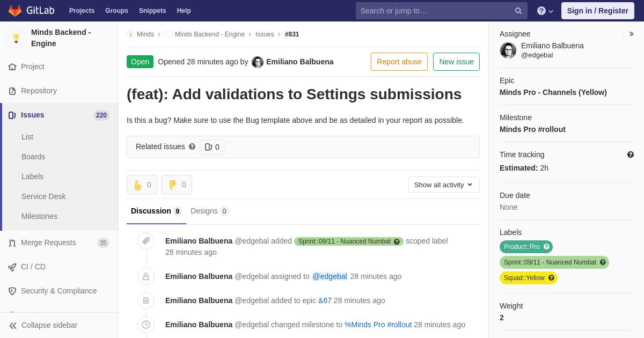Open Security & Compliance section
This screenshot has height=338, width=644.
58,291
